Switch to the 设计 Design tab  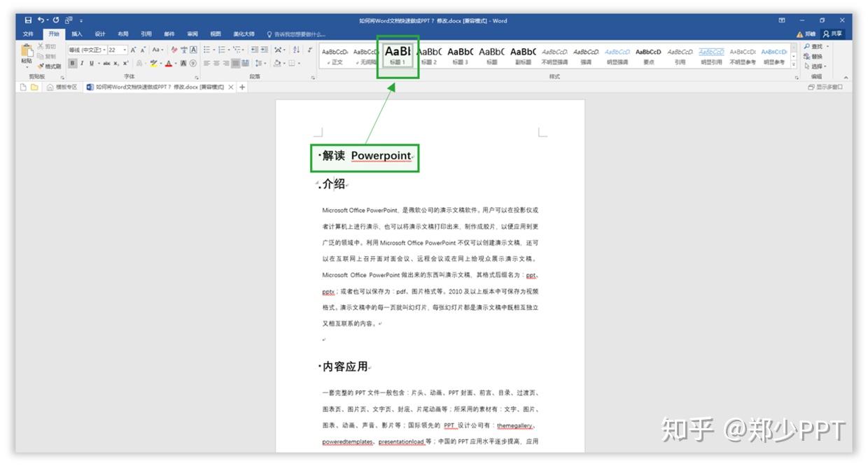point(100,34)
